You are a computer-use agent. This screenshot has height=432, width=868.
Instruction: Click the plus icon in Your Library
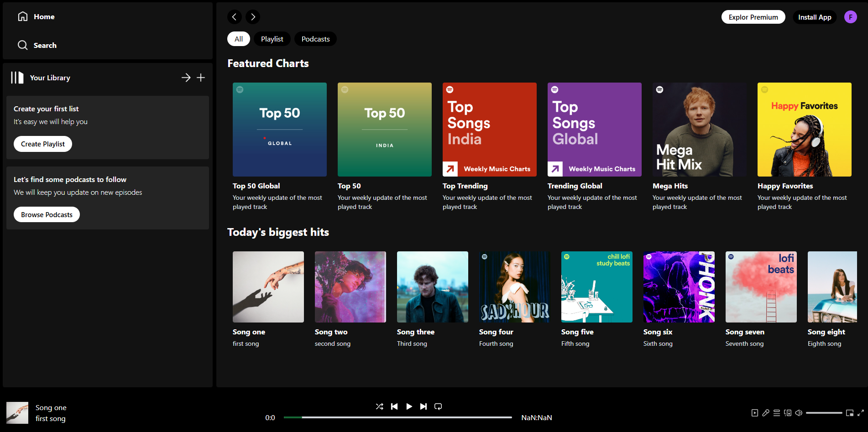(201, 78)
